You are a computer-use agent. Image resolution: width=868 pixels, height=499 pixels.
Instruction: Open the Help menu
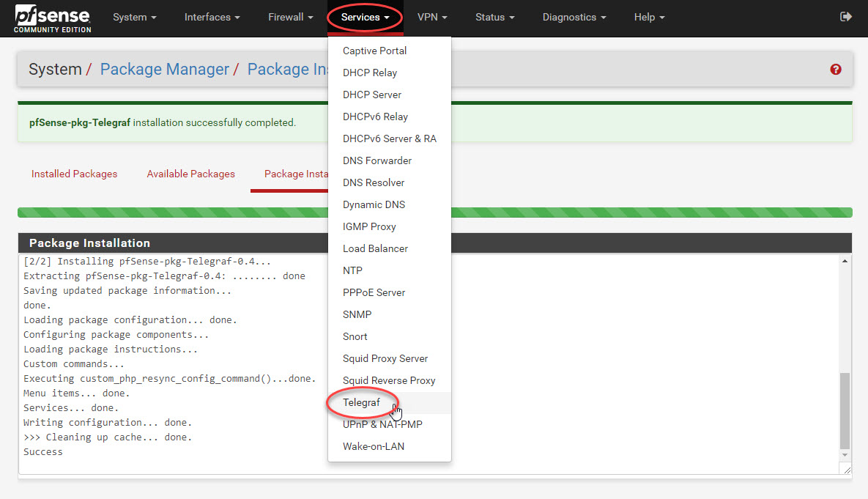(649, 17)
